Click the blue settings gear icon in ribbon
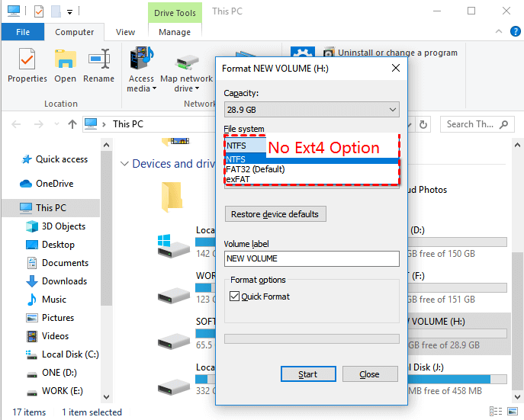This screenshot has height=420, width=524. [303, 52]
